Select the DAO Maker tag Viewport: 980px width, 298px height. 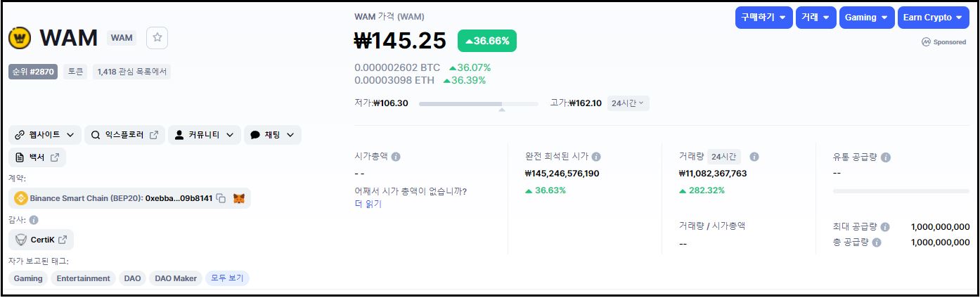(x=176, y=278)
